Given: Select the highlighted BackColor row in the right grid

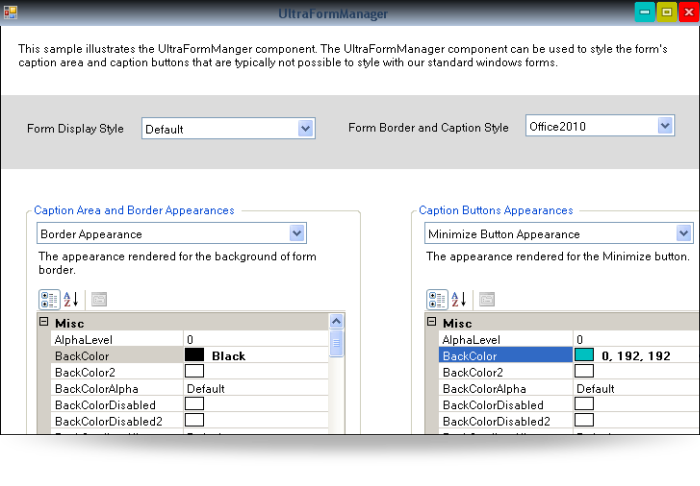Looking at the screenshot, I should (x=569, y=356).
